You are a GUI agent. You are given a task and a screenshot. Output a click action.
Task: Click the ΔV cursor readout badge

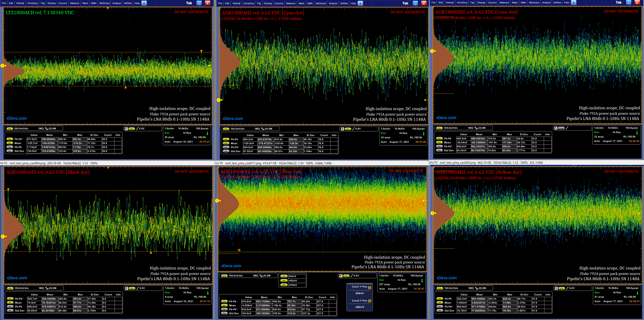[x=284, y=285]
